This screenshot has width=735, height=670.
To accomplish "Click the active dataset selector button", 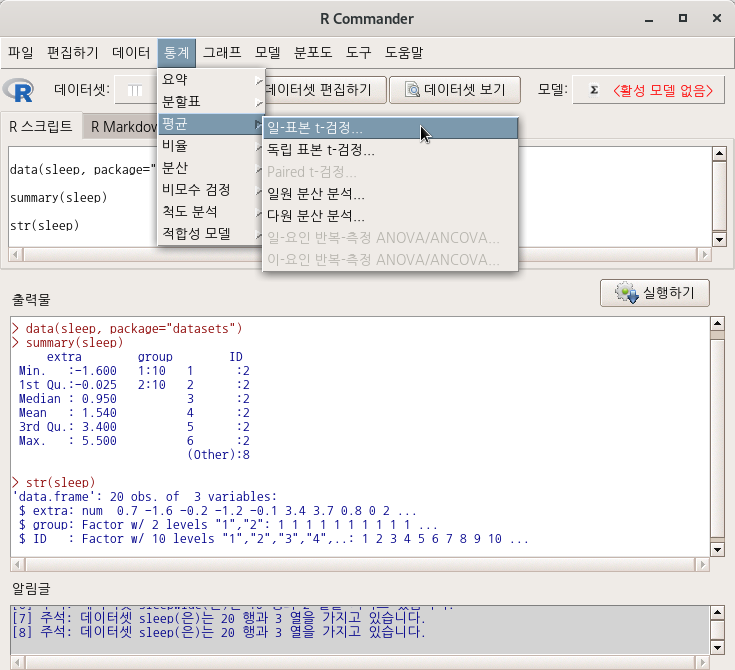I will (x=136, y=90).
